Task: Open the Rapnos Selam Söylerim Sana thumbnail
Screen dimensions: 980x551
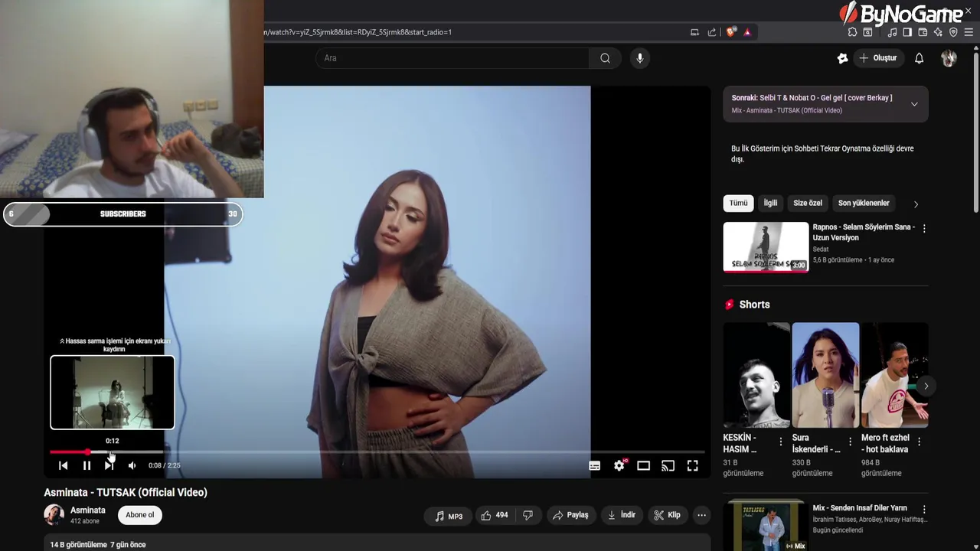Action: 766,247
